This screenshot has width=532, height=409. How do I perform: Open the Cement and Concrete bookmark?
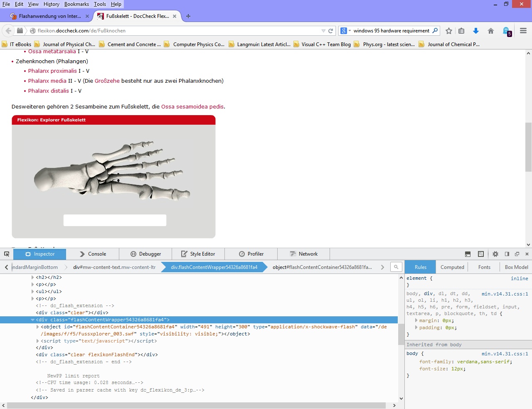[130, 44]
